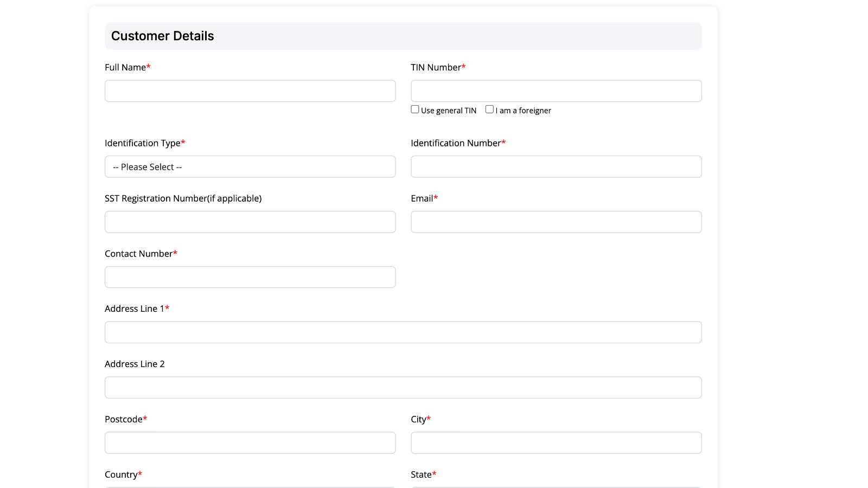Click the Address Line 2 label

[135, 364]
